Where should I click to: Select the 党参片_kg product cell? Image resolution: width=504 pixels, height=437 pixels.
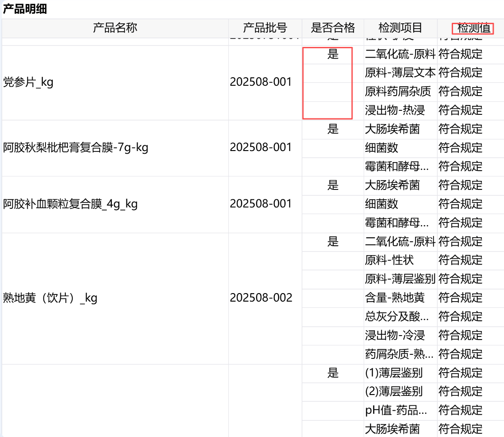28,83
